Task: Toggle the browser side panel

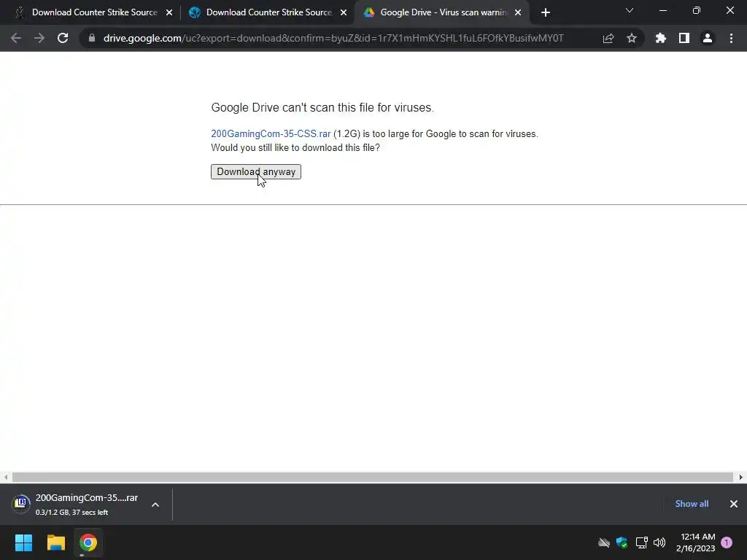Action: 684,38
